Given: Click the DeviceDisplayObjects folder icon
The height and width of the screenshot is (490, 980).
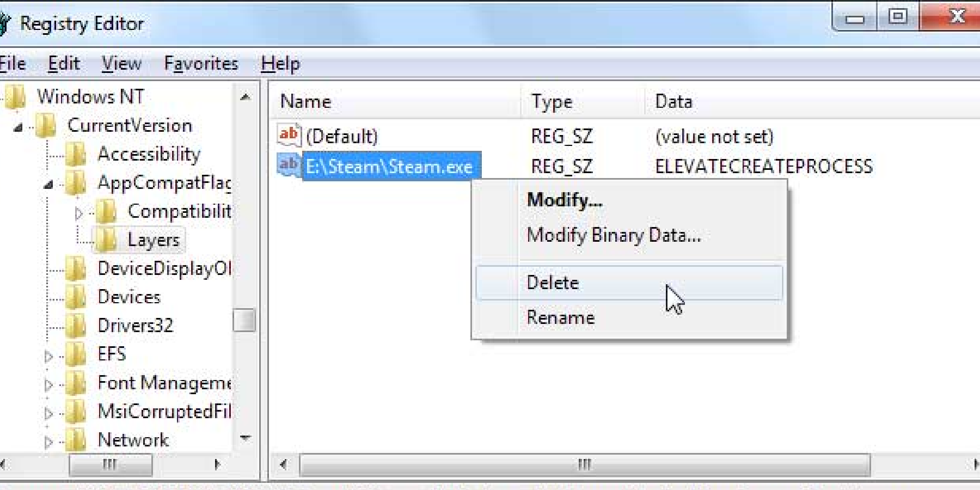Looking at the screenshot, I should [76, 269].
